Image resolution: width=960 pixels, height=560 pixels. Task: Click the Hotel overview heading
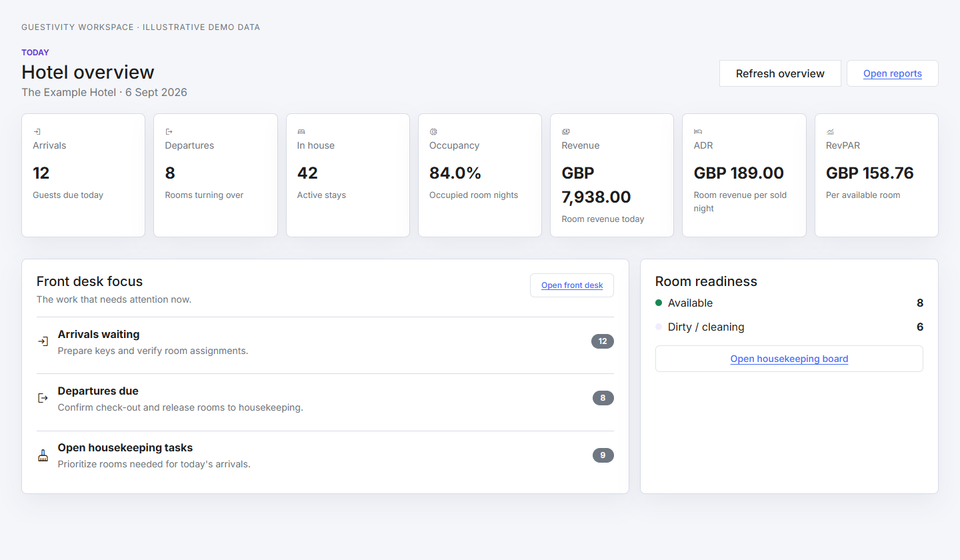(x=88, y=72)
